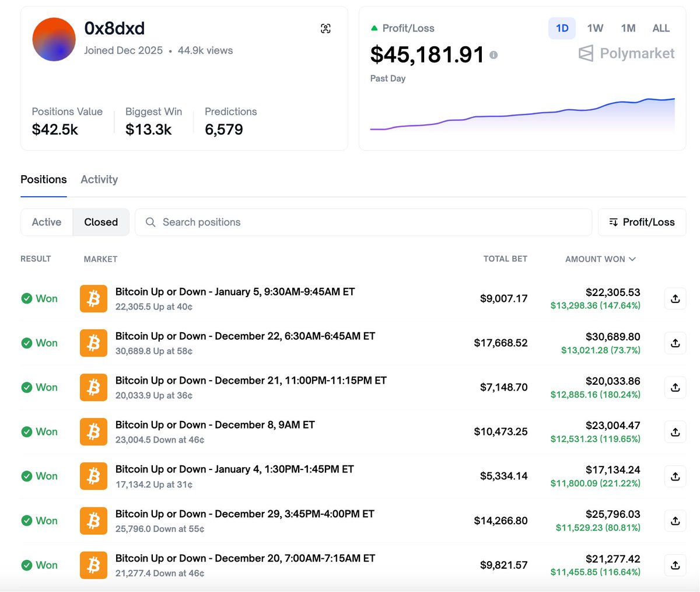Click the Biggest Win $13.3k stat
This screenshot has height=592, width=700.
(x=153, y=121)
